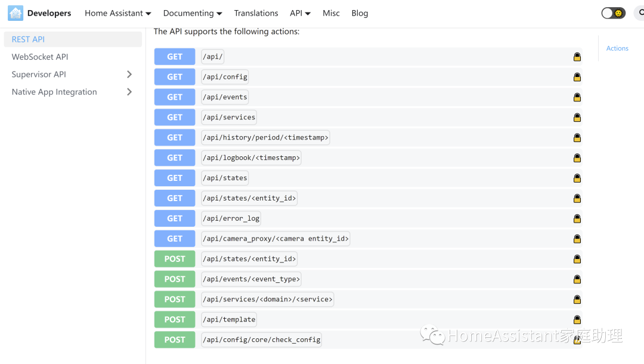Expand the GET /api/camera_proxy endpoint
Viewport: 644px width, 364px height.
click(x=368, y=238)
